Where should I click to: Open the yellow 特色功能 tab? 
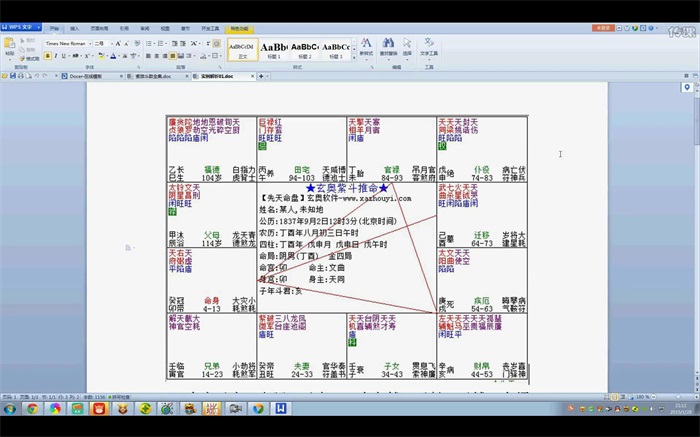click(x=239, y=29)
